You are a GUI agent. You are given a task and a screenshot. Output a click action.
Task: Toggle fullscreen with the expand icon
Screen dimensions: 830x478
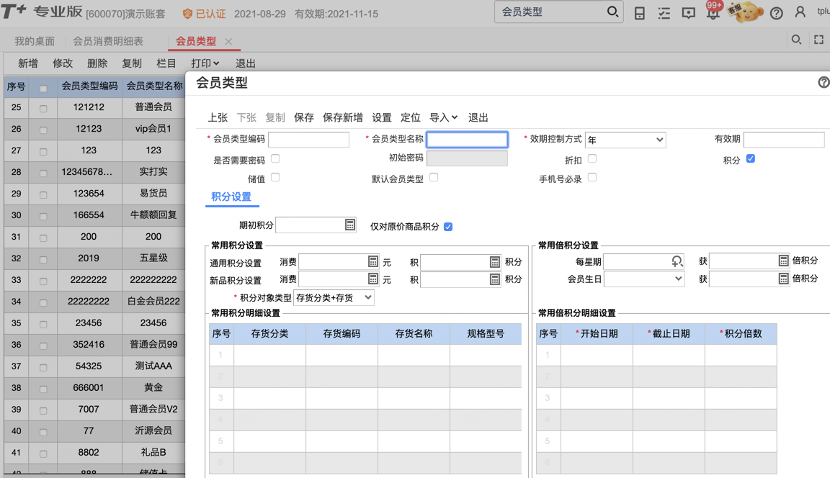[818, 40]
